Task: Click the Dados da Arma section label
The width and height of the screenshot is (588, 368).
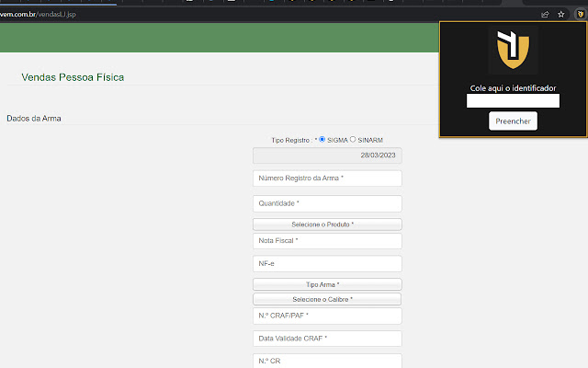Action: click(34, 119)
